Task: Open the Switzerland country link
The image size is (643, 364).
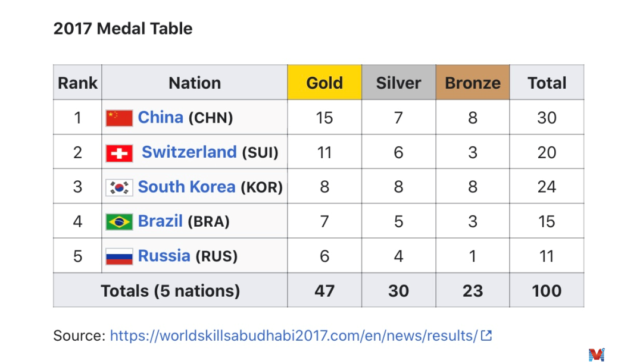Action: pyautogui.click(x=189, y=152)
